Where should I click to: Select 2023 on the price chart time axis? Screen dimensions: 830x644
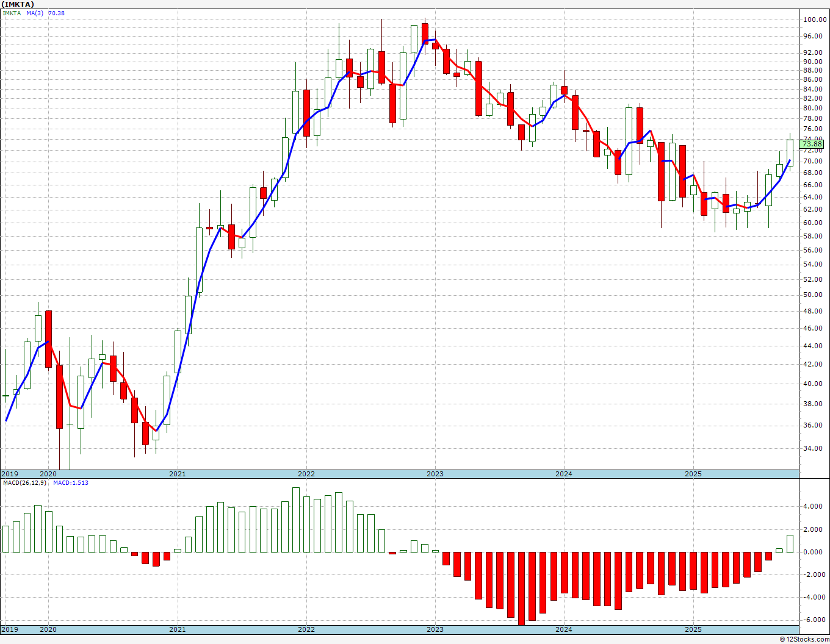[435, 474]
